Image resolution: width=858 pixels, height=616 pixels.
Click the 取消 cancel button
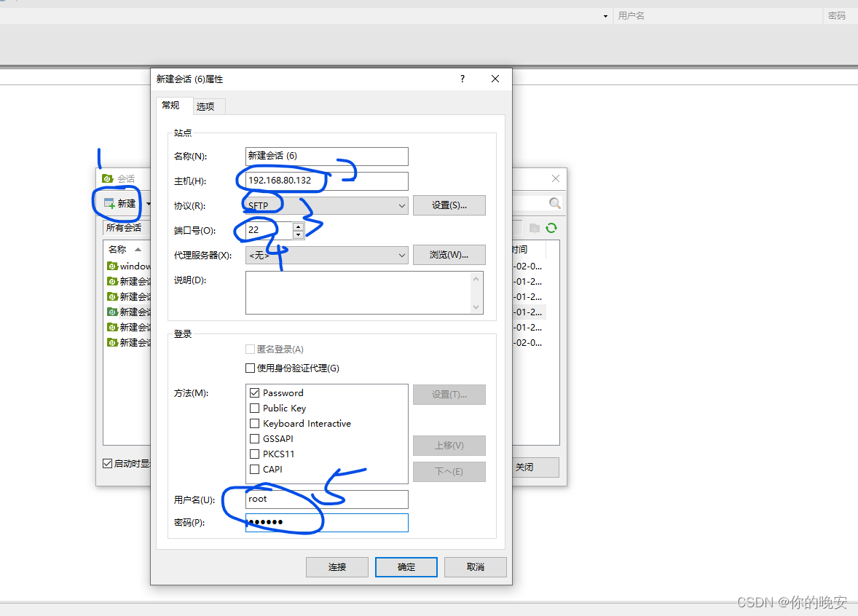476,567
